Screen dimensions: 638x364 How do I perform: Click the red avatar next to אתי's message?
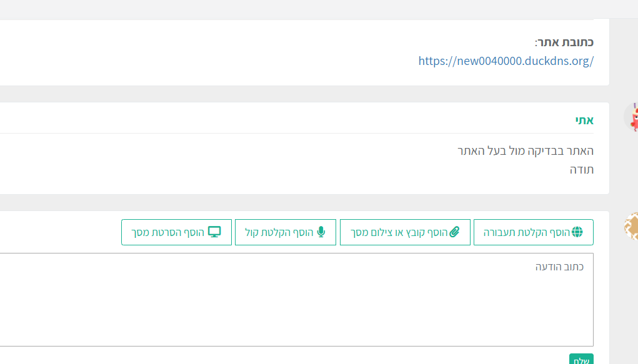click(632, 117)
